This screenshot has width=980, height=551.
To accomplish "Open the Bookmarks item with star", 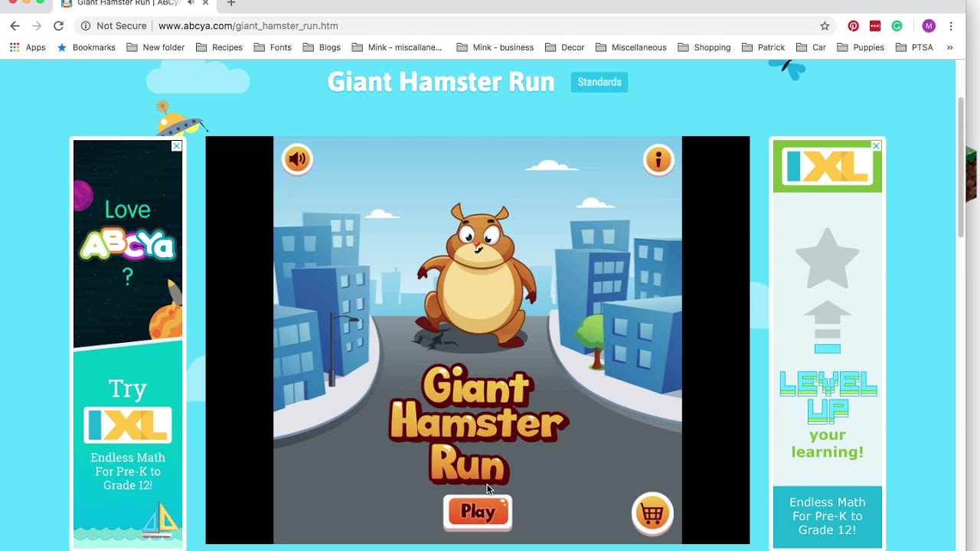I will tap(86, 47).
